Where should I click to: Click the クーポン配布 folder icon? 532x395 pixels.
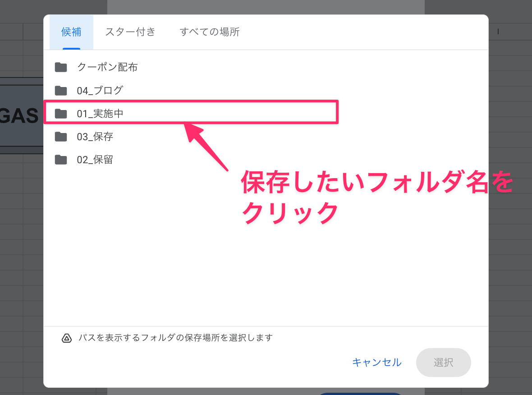click(x=61, y=67)
